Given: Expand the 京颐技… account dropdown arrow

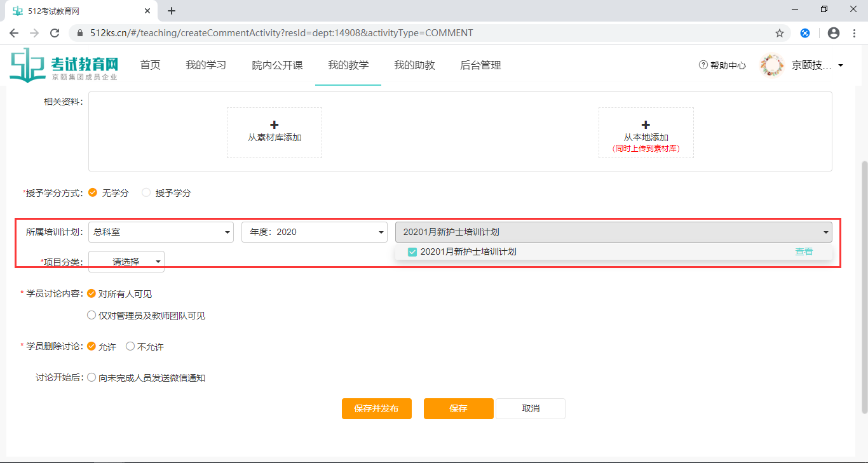Looking at the screenshot, I should pyautogui.click(x=841, y=65).
